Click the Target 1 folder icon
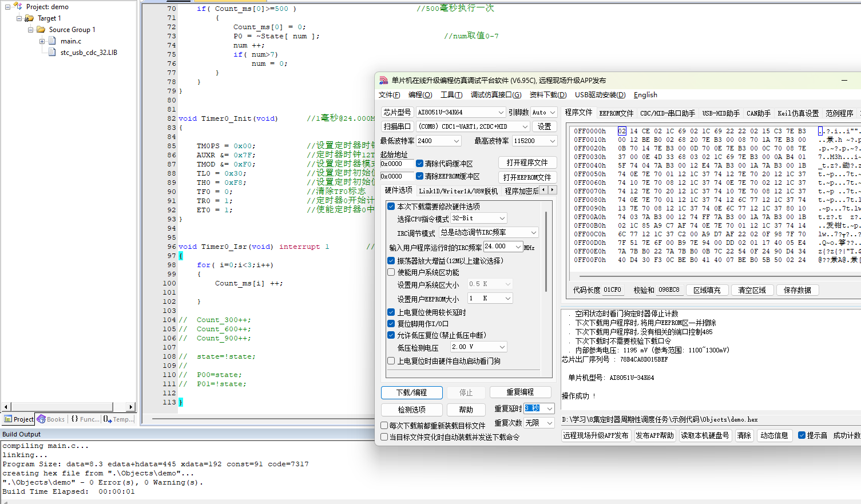This screenshot has width=861, height=504. [x=29, y=18]
